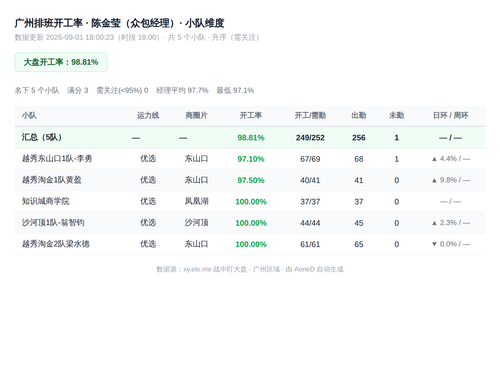The width and height of the screenshot is (500, 366).
Task: Click 优选 in the 知识城商学院 row
Action: pos(148,201)
